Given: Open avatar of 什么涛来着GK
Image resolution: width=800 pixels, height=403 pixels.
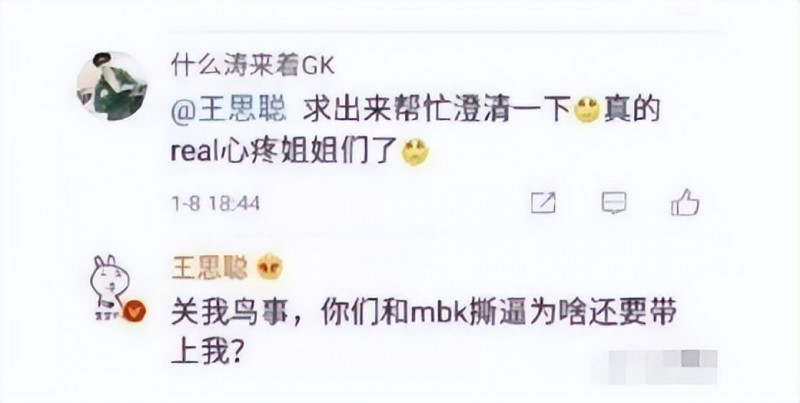Looking at the screenshot, I should coord(112,86).
